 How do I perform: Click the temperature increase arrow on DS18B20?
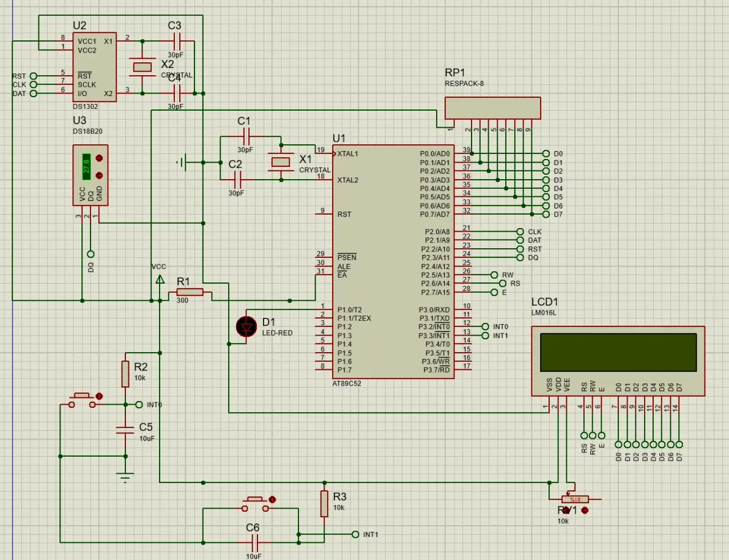pos(99,158)
